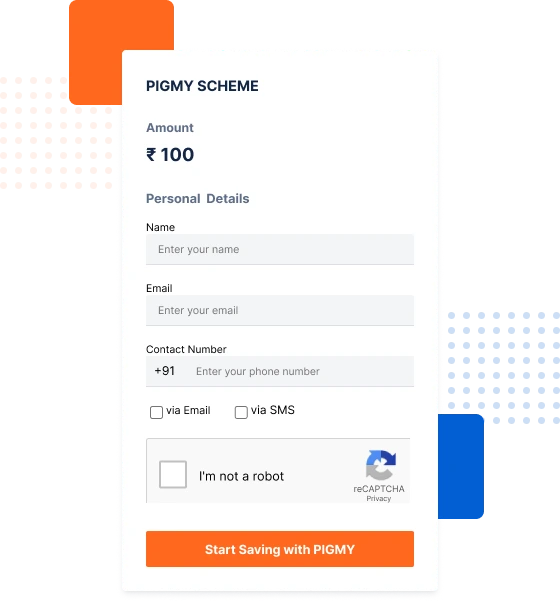Click the ₹ 100 amount value
This screenshot has width=560, height=601.
pyautogui.click(x=170, y=155)
